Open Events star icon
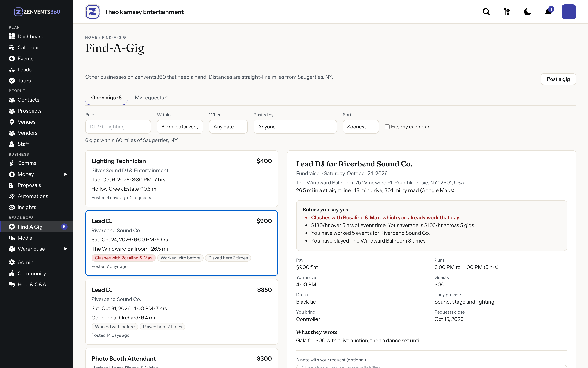 point(12,59)
